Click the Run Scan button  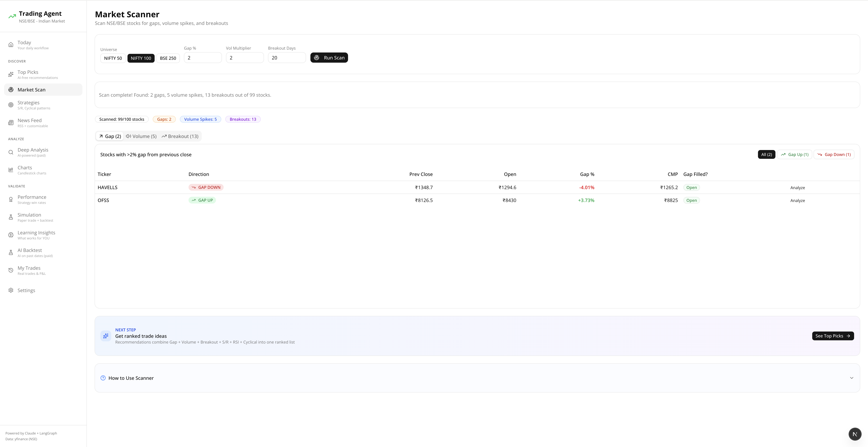329,58
